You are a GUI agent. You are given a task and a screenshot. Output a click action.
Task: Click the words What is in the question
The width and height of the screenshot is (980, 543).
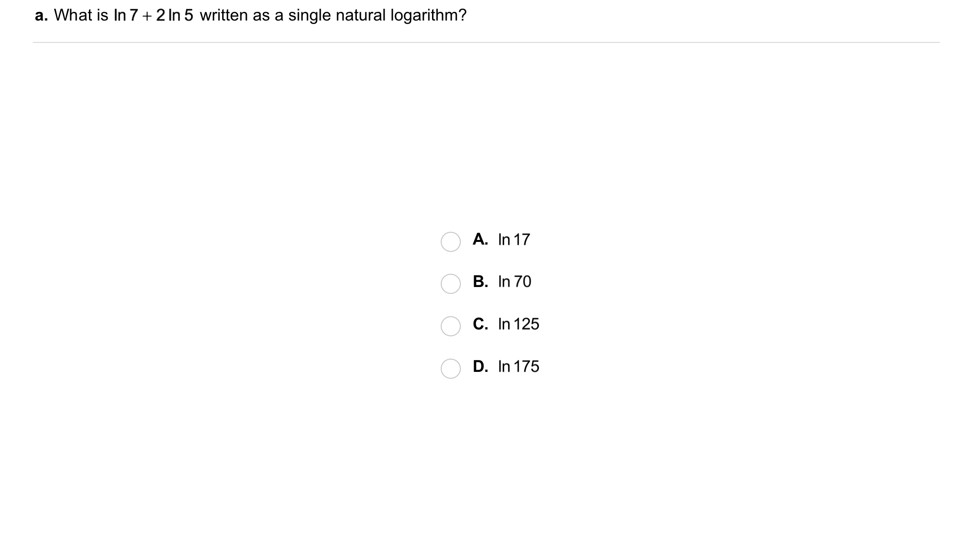(81, 16)
